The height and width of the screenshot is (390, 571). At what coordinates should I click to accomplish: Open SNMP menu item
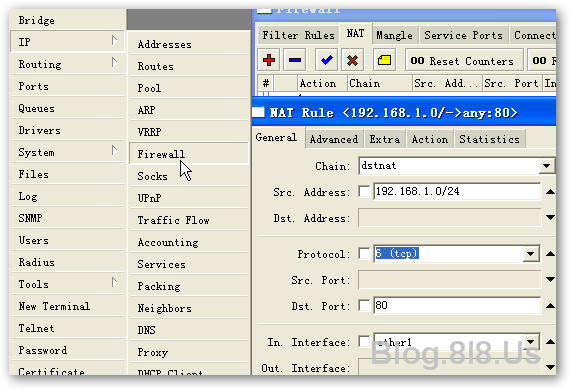68,218
